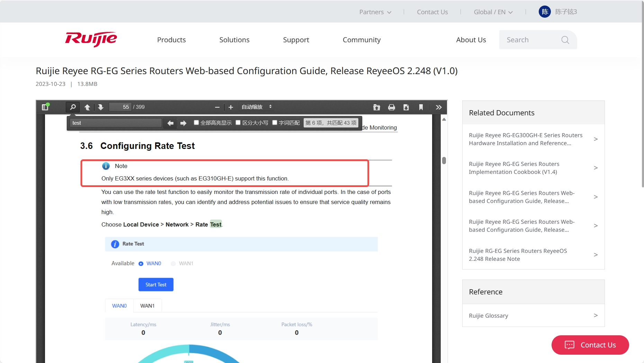This screenshot has height=363, width=644.
Task: Find next match for test
Action: tap(183, 123)
